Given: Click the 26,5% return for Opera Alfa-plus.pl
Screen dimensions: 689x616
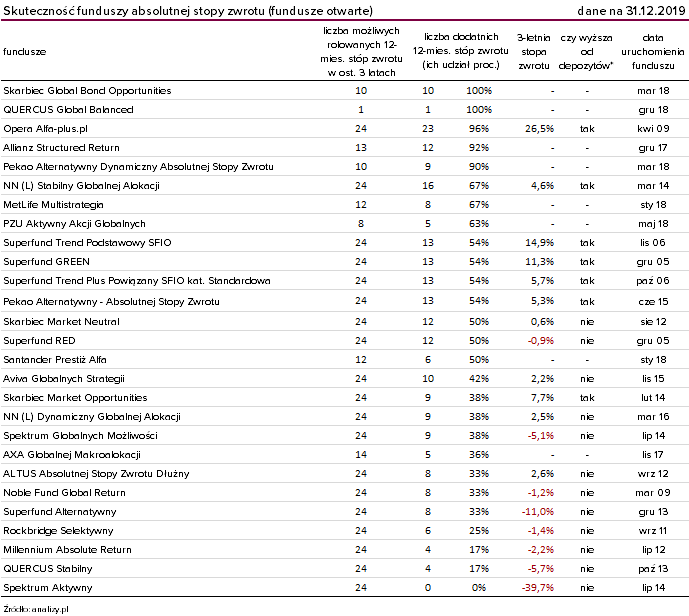Looking at the screenshot, I should coord(539,129).
